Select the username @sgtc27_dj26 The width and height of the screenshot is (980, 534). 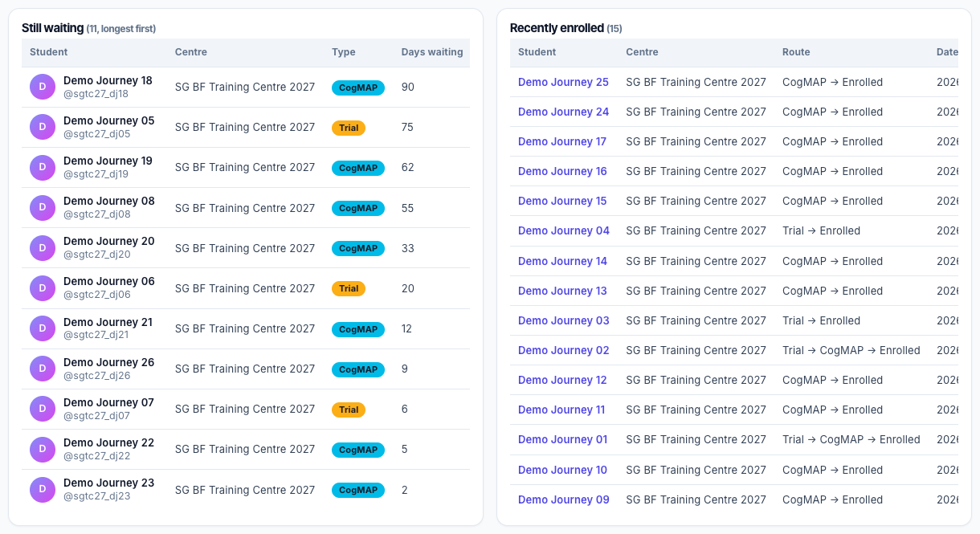pyautogui.click(x=97, y=376)
